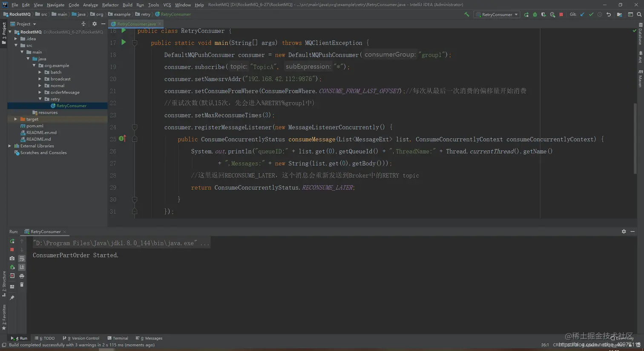Screen dimensions: 644x351
Task: Open Project Structure from the toolbar
Action: 619,14
